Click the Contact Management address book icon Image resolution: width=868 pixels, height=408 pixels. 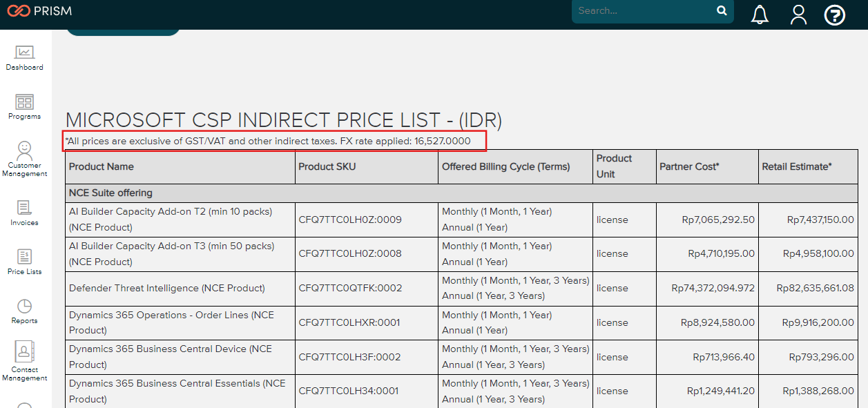tap(25, 352)
